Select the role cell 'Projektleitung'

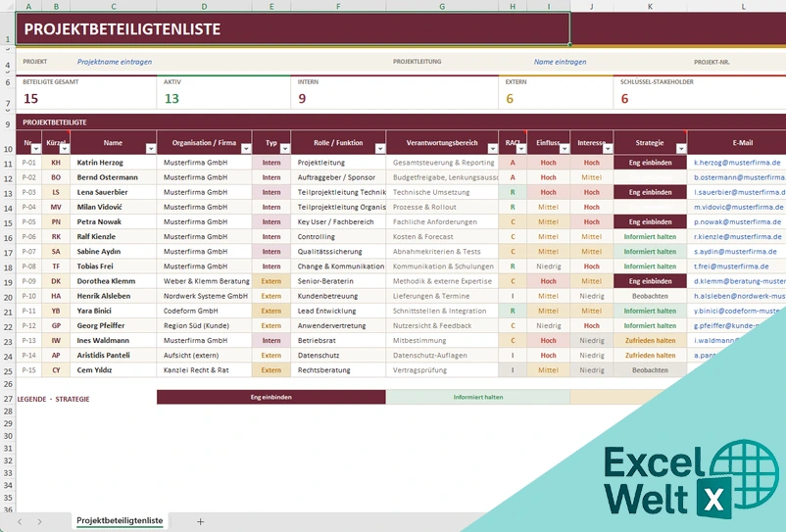[x=338, y=163]
